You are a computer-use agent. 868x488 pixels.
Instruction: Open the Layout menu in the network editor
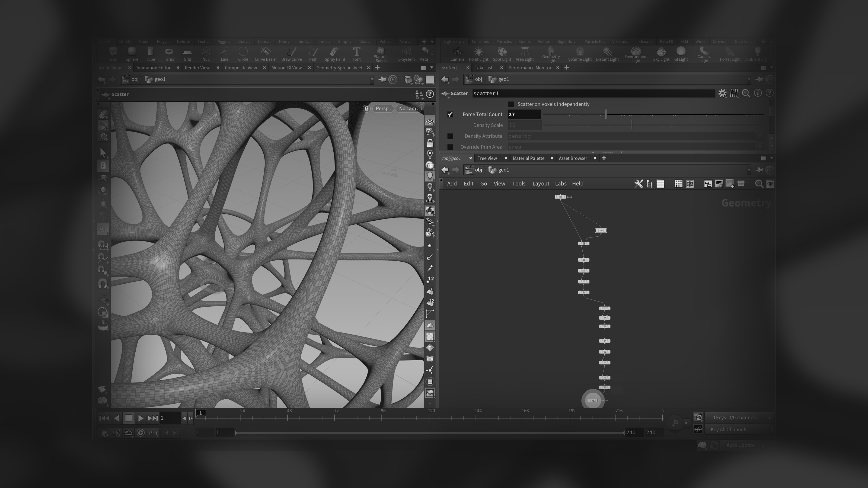pos(541,184)
